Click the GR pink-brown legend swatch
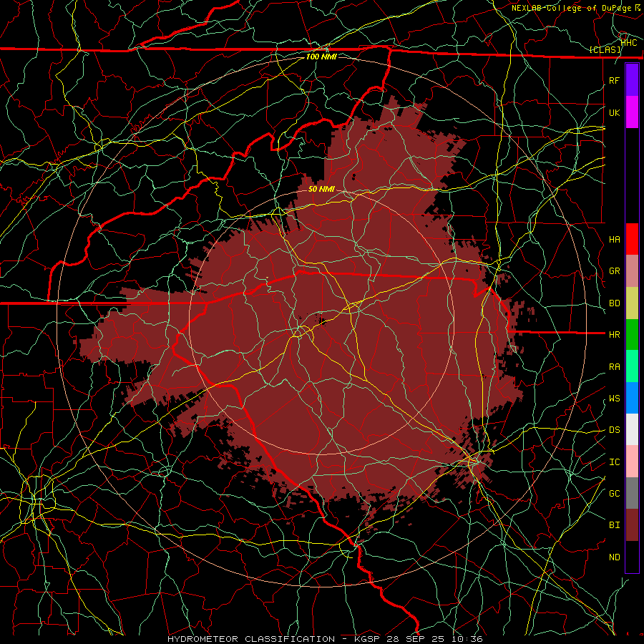This screenshot has width=644, height=644. pyautogui.click(x=632, y=271)
